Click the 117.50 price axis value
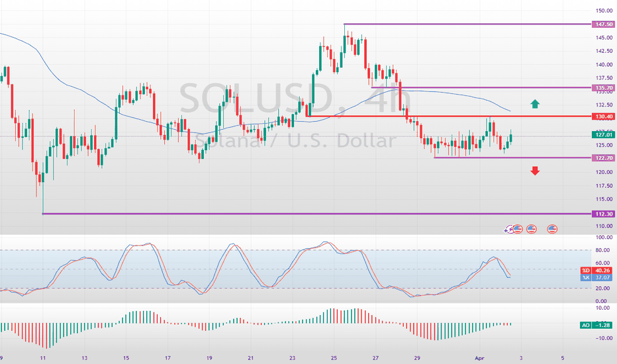Image resolution: width=617 pixels, height=364 pixels. point(604,186)
